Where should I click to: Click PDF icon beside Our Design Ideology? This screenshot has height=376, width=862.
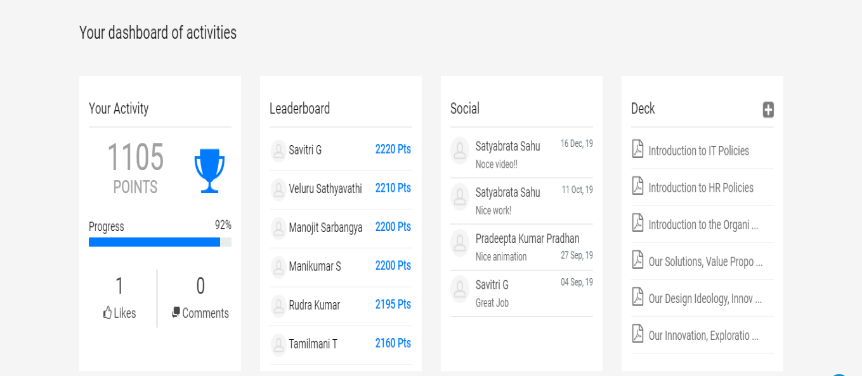pos(637,297)
